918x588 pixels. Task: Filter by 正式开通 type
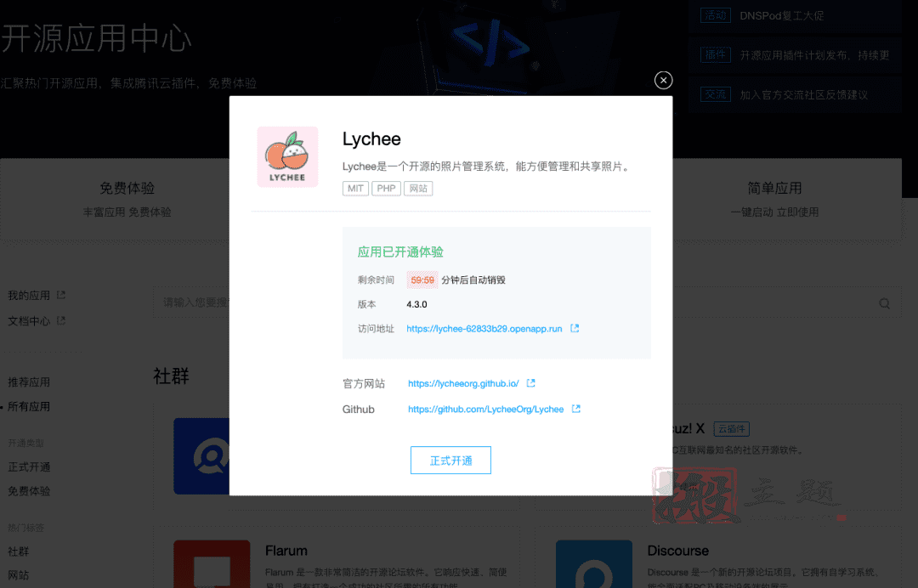tap(29, 466)
